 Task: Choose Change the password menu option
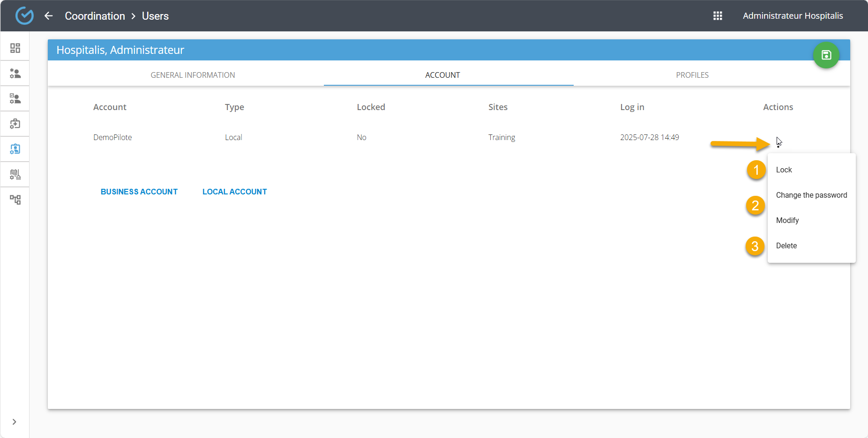click(x=811, y=195)
